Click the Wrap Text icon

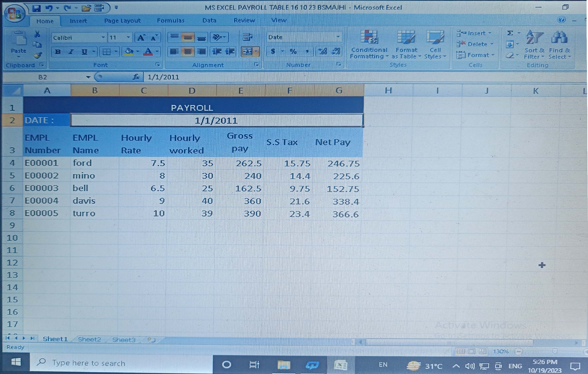tap(247, 37)
